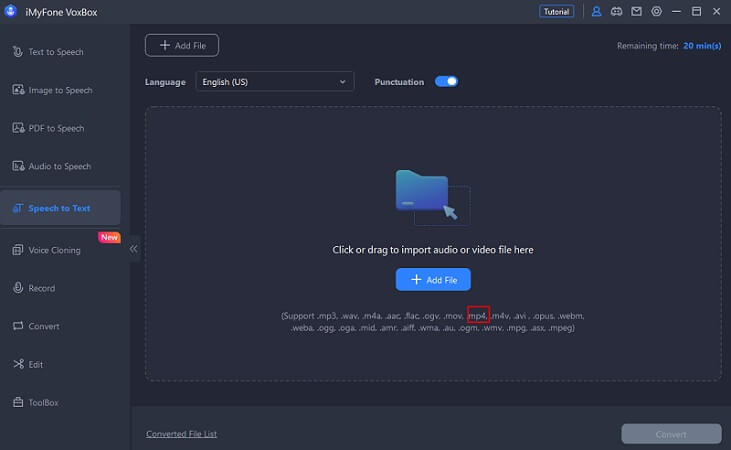Click the Speech to Text sidebar icon

(18, 208)
